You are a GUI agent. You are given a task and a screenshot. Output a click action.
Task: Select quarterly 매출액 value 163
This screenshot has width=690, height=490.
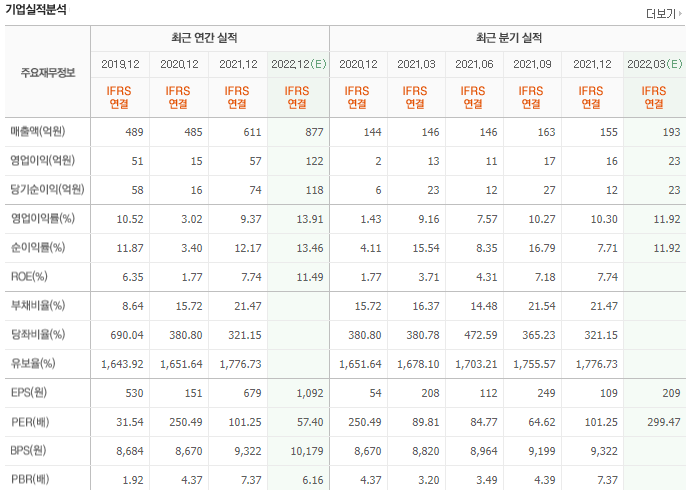click(546, 132)
